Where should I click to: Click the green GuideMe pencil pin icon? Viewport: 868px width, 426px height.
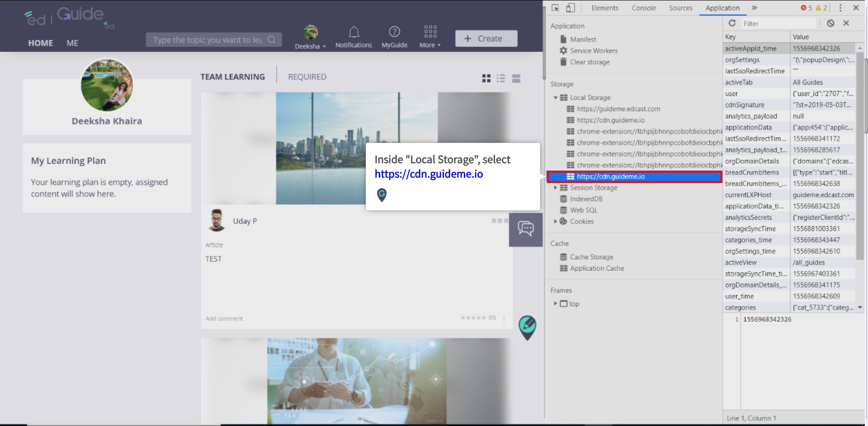[x=527, y=328]
